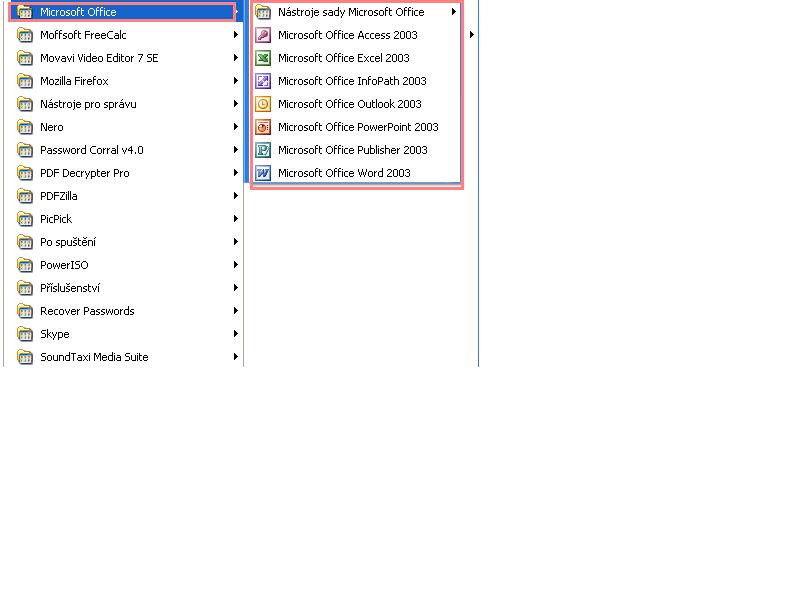Expand the Movavi Video Editor submenu arrow
The height and width of the screenshot is (600, 800).
coord(236,57)
